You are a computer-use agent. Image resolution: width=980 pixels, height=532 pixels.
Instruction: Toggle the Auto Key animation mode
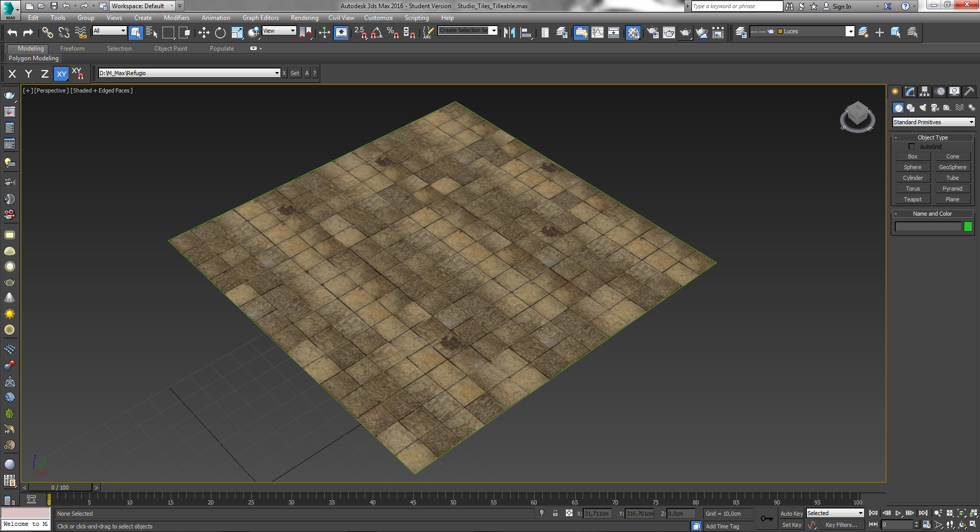pyautogui.click(x=791, y=514)
